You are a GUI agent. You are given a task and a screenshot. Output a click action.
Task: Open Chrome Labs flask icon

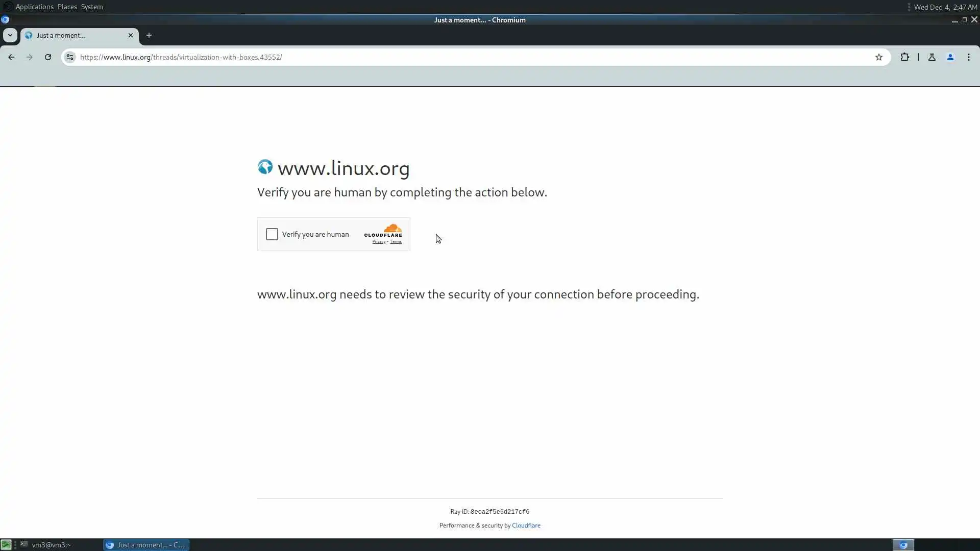932,57
